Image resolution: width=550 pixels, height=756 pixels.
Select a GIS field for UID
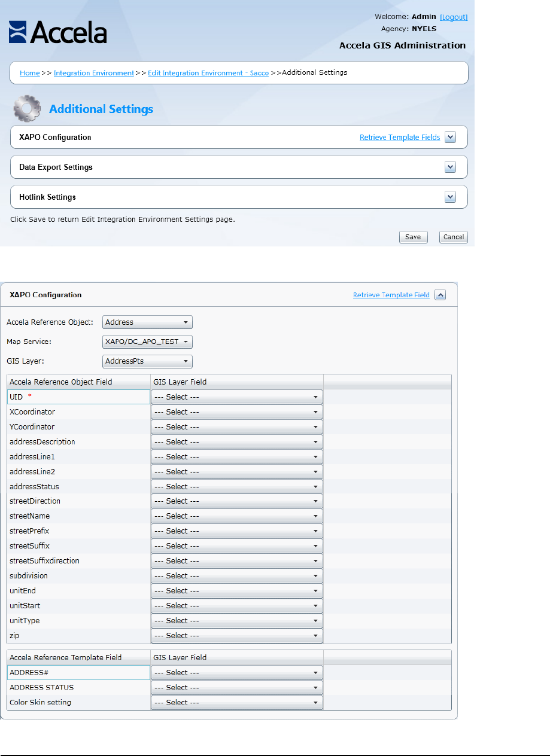[x=236, y=397]
